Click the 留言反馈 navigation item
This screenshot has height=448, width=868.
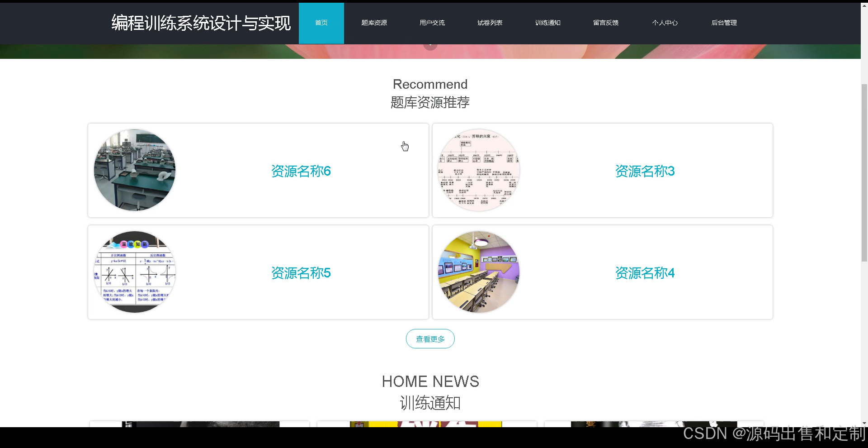coord(606,23)
